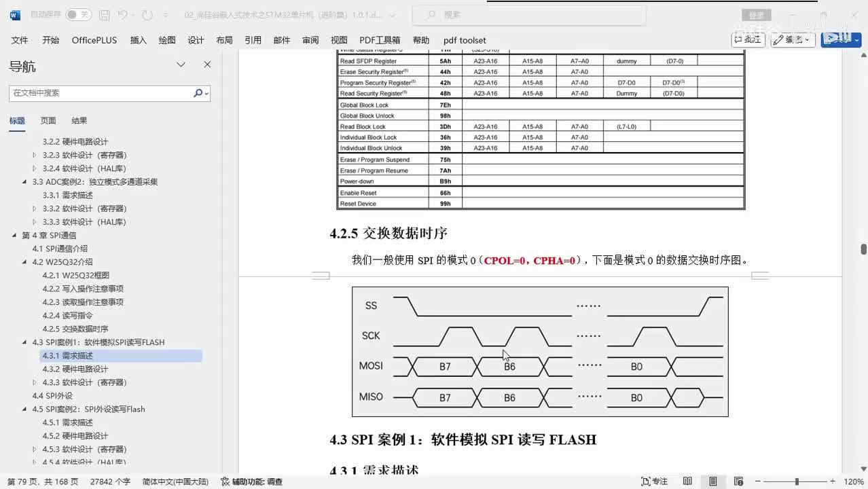Collapse 4.3 SPI案例1 heading

coord(24,342)
